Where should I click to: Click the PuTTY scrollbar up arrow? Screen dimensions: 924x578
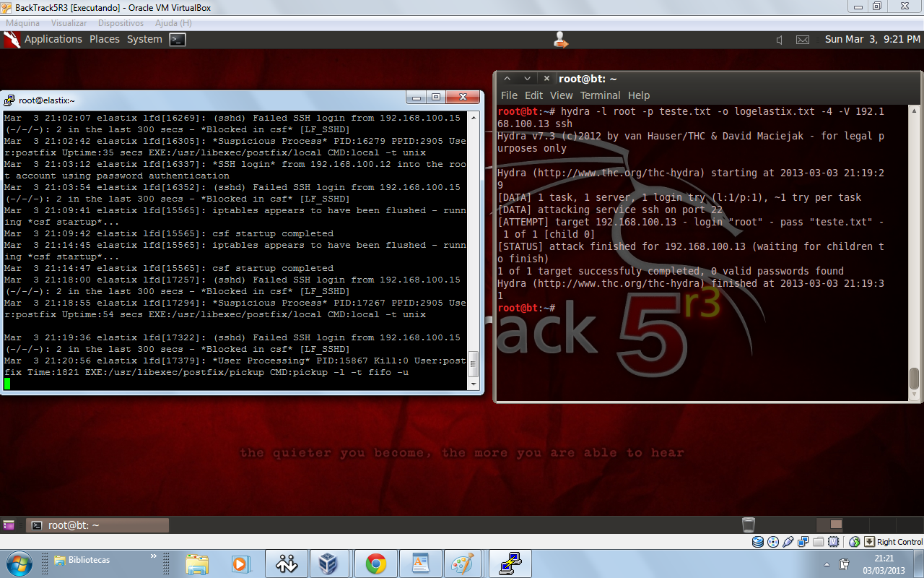click(474, 117)
